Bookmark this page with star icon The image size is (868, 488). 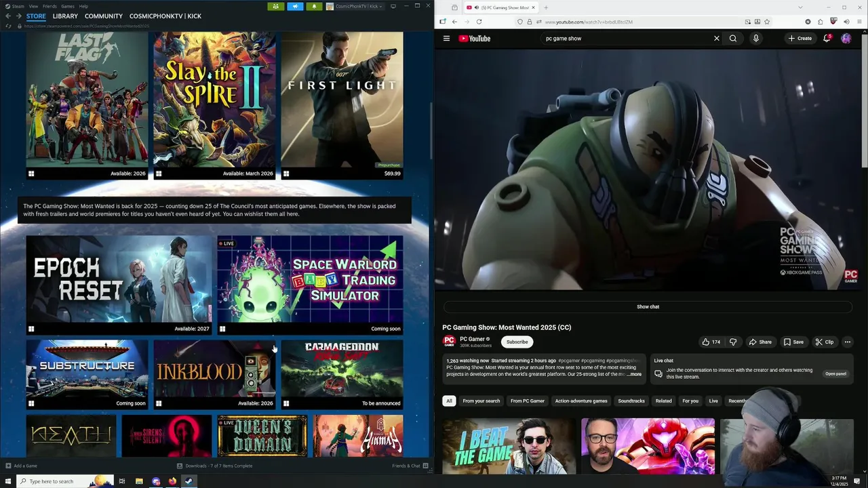click(x=767, y=22)
